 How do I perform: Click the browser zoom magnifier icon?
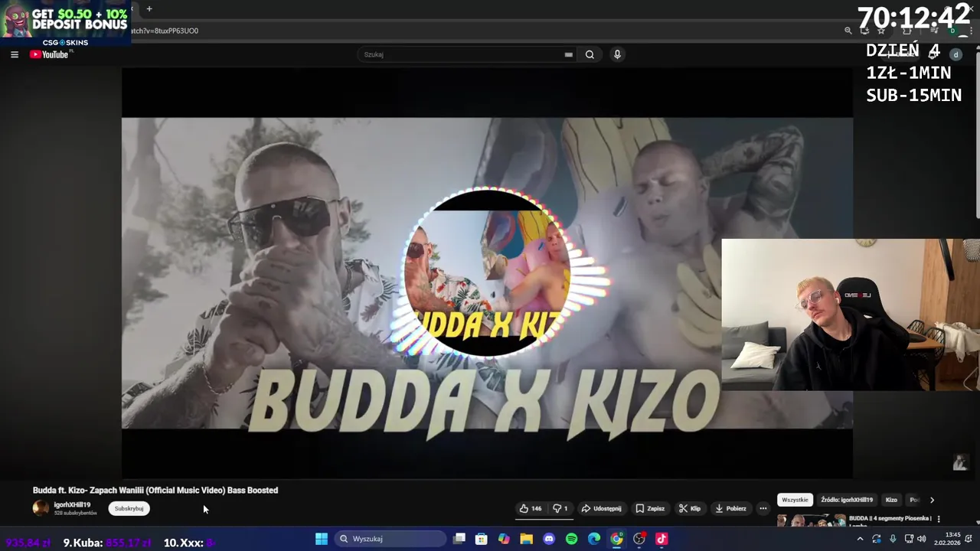point(848,31)
